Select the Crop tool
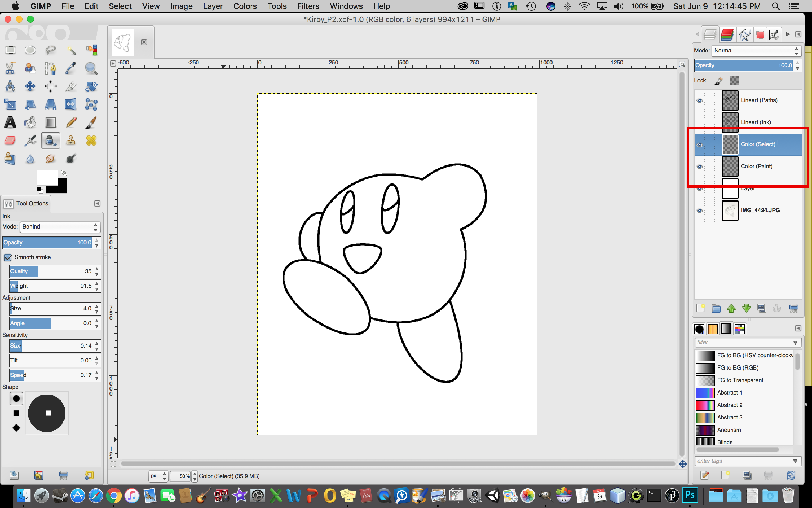 click(x=71, y=86)
